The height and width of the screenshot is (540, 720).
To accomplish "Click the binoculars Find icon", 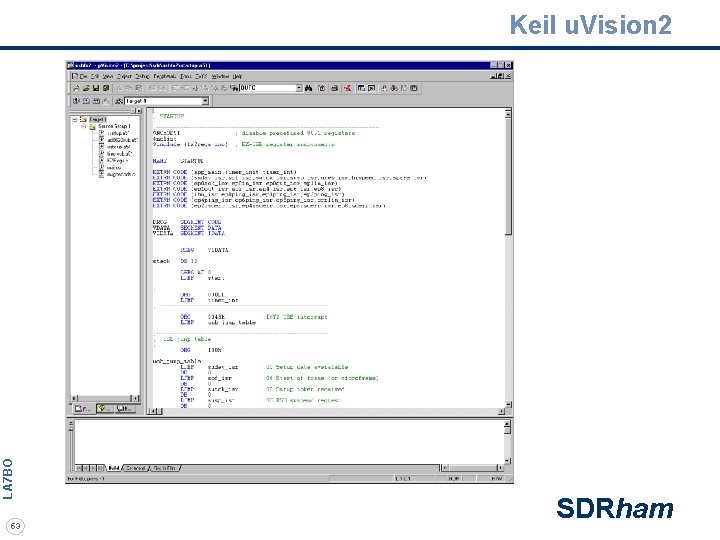I will (x=309, y=88).
